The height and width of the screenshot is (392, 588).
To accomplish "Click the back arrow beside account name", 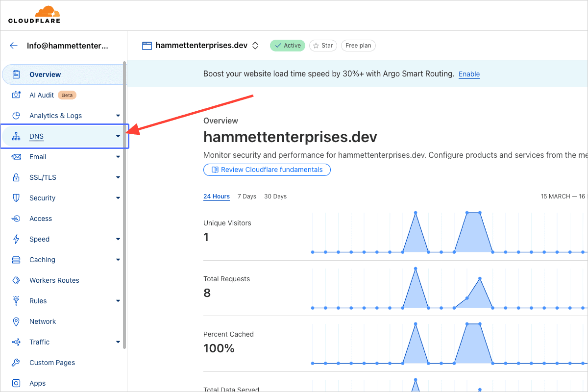I will [14, 46].
